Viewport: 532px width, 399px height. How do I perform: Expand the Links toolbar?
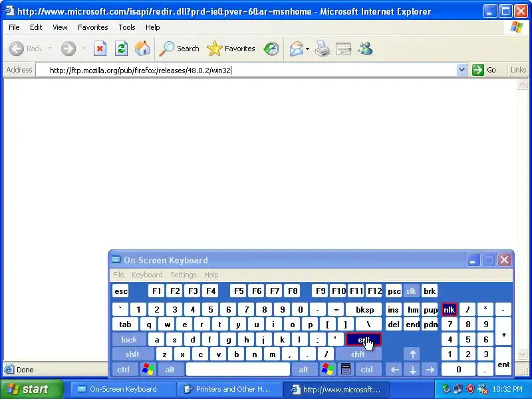click(518, 70)
